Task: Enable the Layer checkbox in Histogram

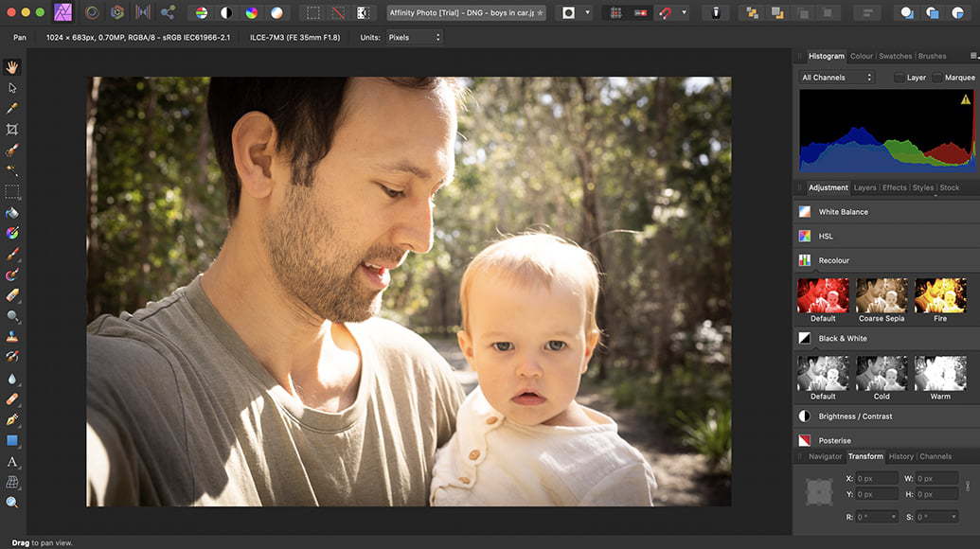Action: point(899,78)
